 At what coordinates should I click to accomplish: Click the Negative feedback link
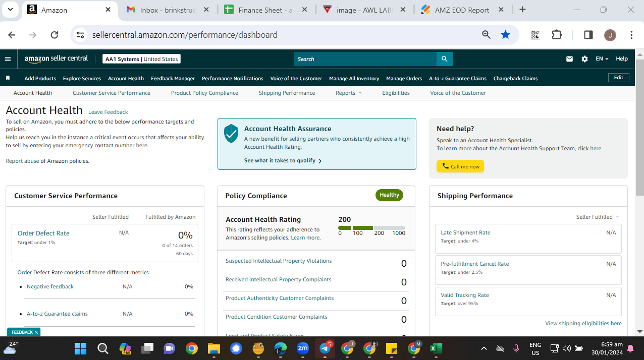pos(50,286)
